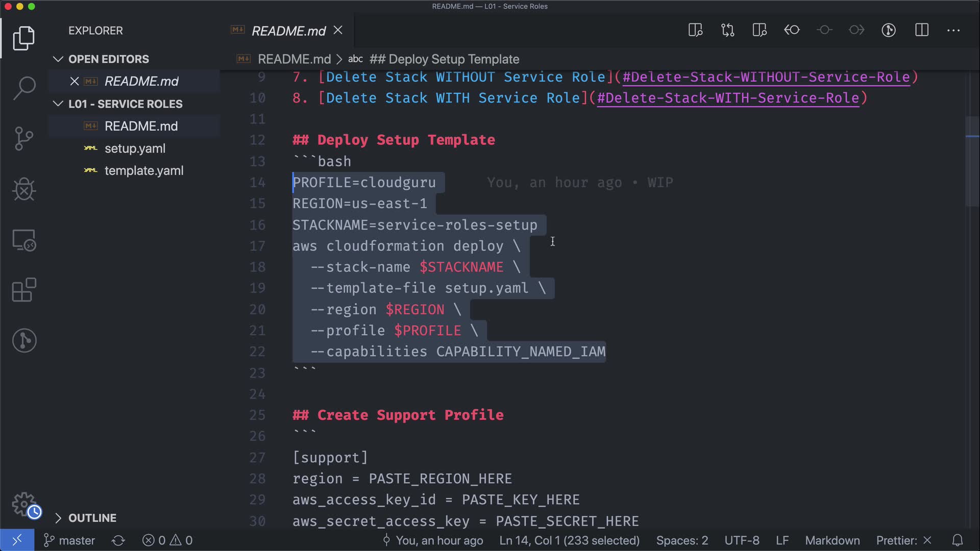This screenshot has height=551, width=980.
Task: Open the notifications bell in status bar
Action: (958, 540)
